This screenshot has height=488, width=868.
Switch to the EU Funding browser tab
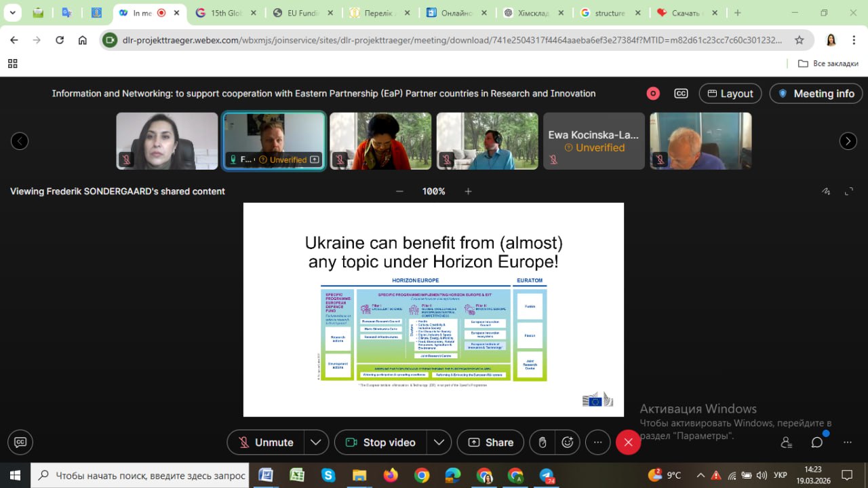(x=302, y=13)
